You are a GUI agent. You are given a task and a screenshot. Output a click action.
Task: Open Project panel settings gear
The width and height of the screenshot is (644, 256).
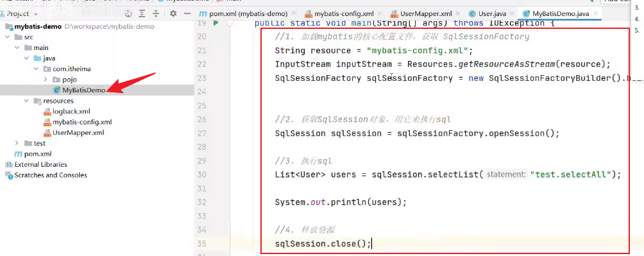tap(173, 13)
